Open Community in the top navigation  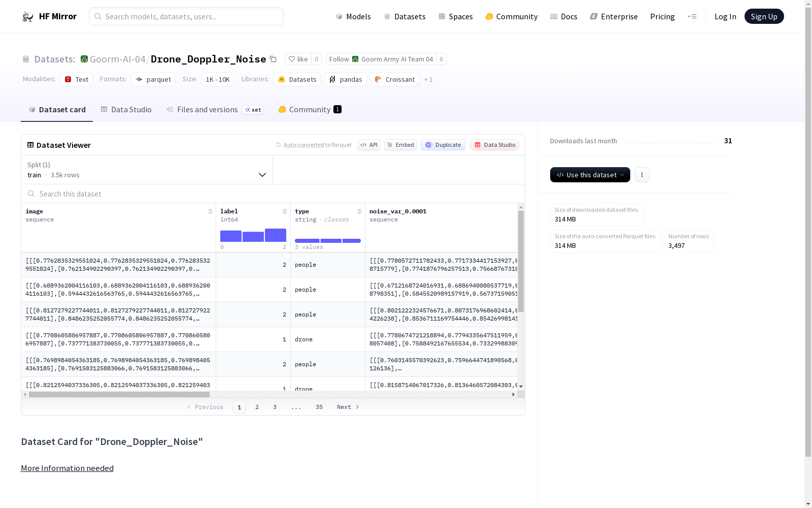[x=512, y=16]
